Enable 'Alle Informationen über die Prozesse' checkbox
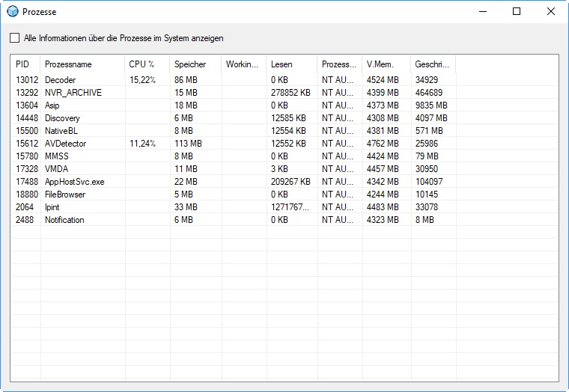This screenshot has height=392, width=569. (x=15, y=38)
